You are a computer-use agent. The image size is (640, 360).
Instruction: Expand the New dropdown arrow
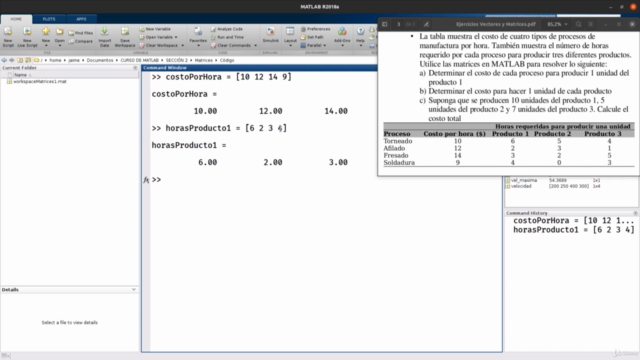(46, 45)
